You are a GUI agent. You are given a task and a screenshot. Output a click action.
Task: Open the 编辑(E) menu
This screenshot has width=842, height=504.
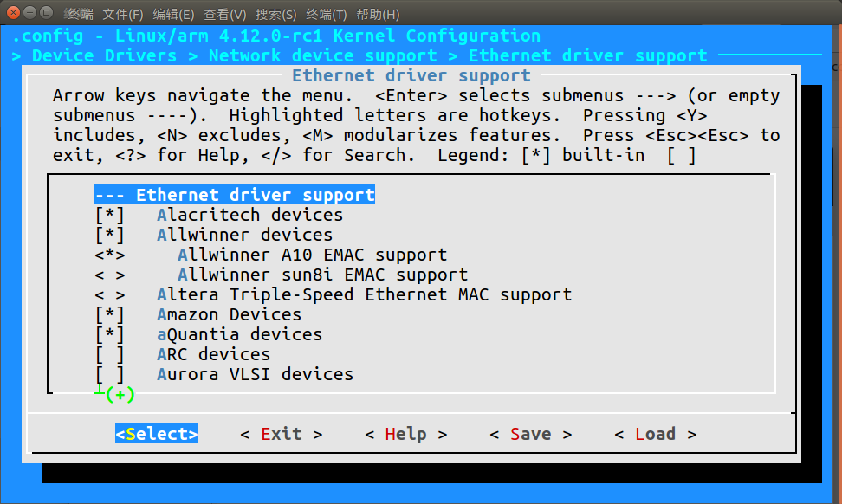tap(173, 14)
